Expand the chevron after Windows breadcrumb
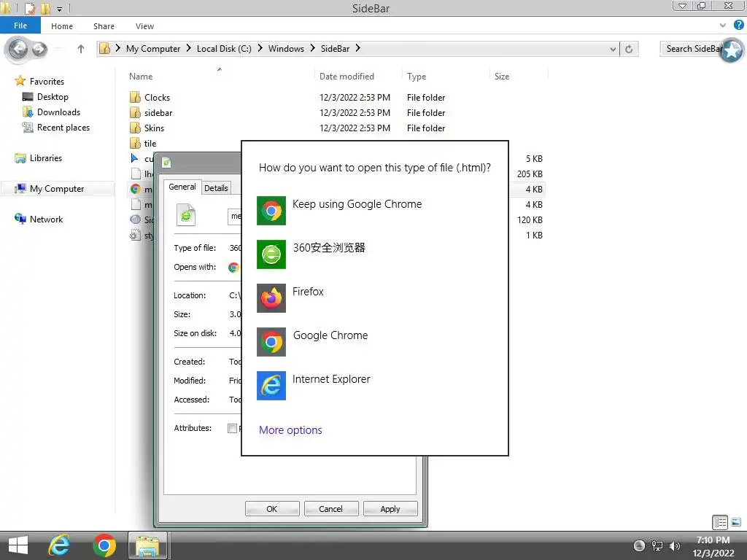The height and width of the screenshot is (560, 747). point(312,48)
